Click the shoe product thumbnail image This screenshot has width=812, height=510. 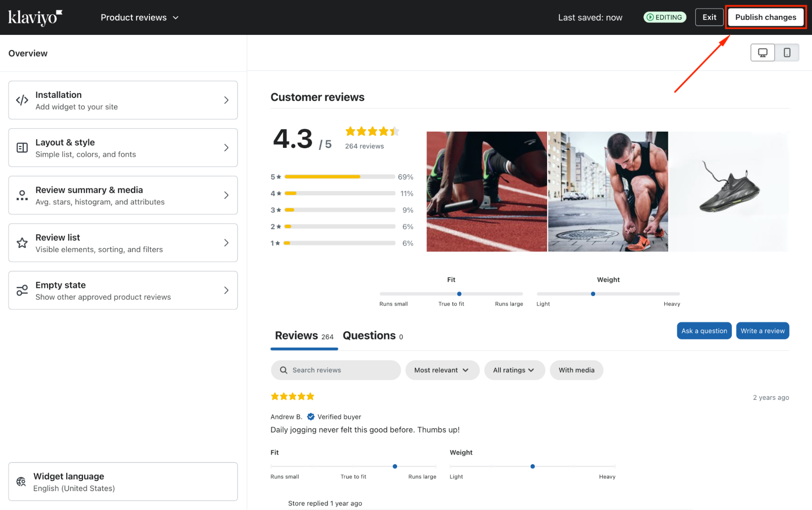tap(729, 191)
